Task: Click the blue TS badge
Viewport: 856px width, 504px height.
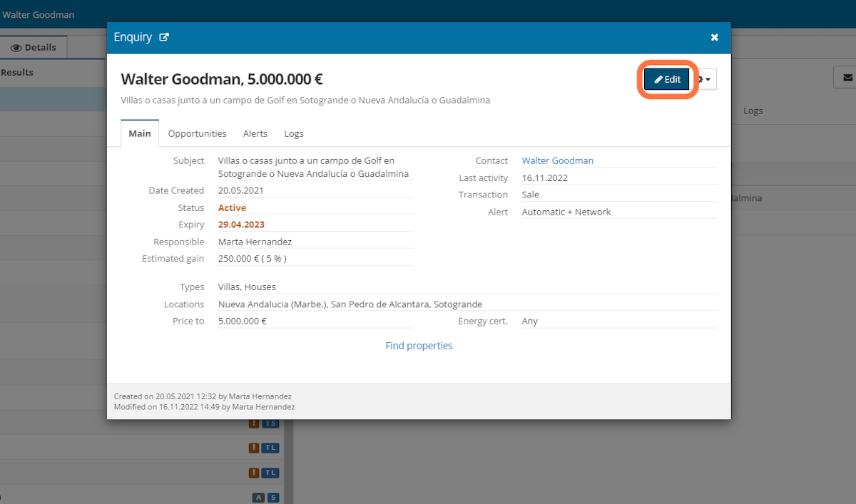Action: 270,423
